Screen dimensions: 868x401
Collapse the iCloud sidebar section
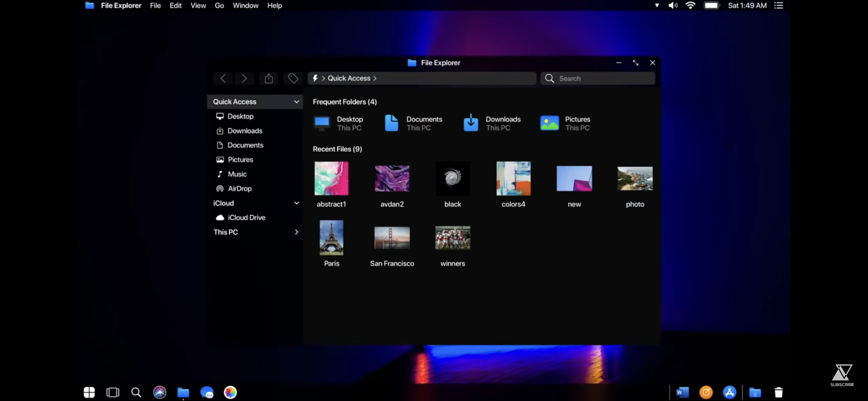tap(296, 203)
